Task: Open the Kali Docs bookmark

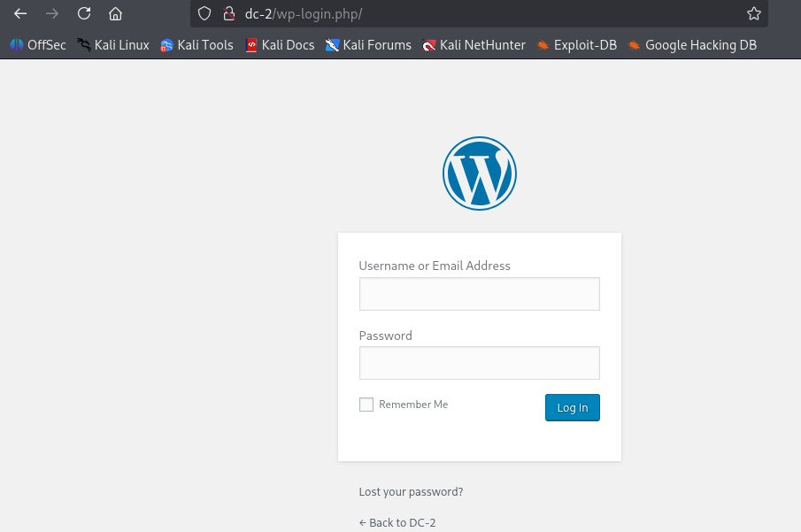Action: pyautogui.click(x=280, y=45)
